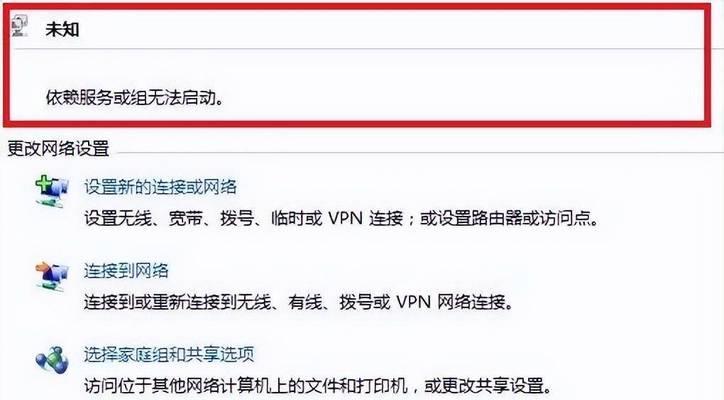
Task: Click description starting with 访问位于其他网络计算机
Action: (318, 384)
